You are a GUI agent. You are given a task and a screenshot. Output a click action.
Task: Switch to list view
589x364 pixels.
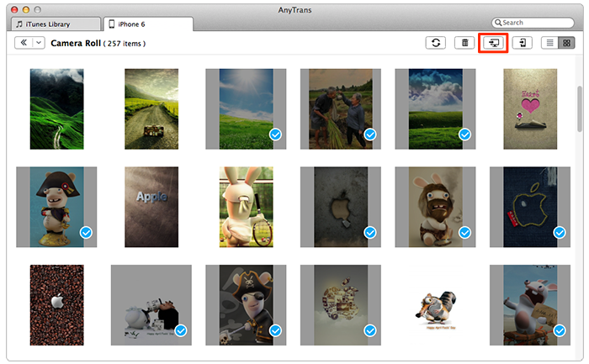click(549, 43)
